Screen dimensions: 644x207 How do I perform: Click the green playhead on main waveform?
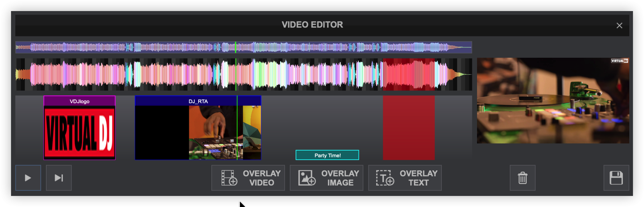(236, 75)
